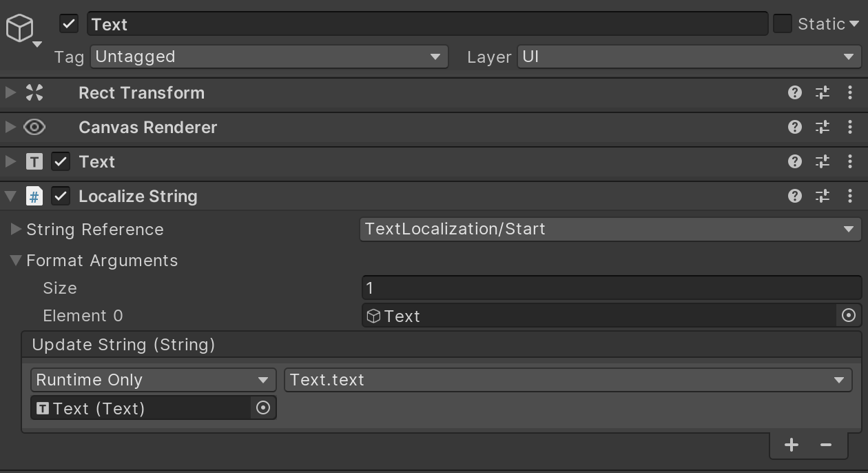Open the Tag dropdown 'Untagged'

(x=269, y=57)
